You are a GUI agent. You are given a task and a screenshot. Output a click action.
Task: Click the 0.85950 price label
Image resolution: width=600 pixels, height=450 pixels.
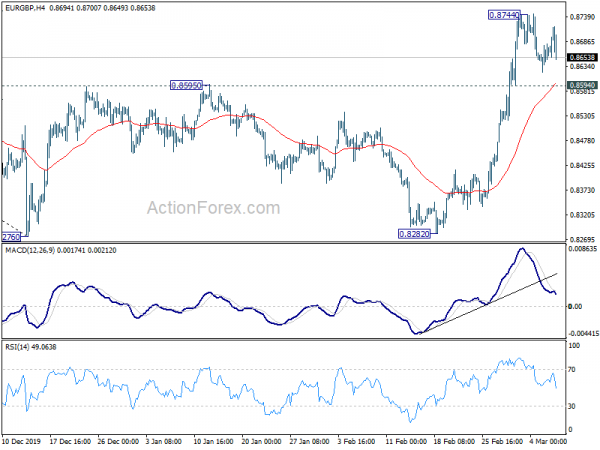(186, 85)
